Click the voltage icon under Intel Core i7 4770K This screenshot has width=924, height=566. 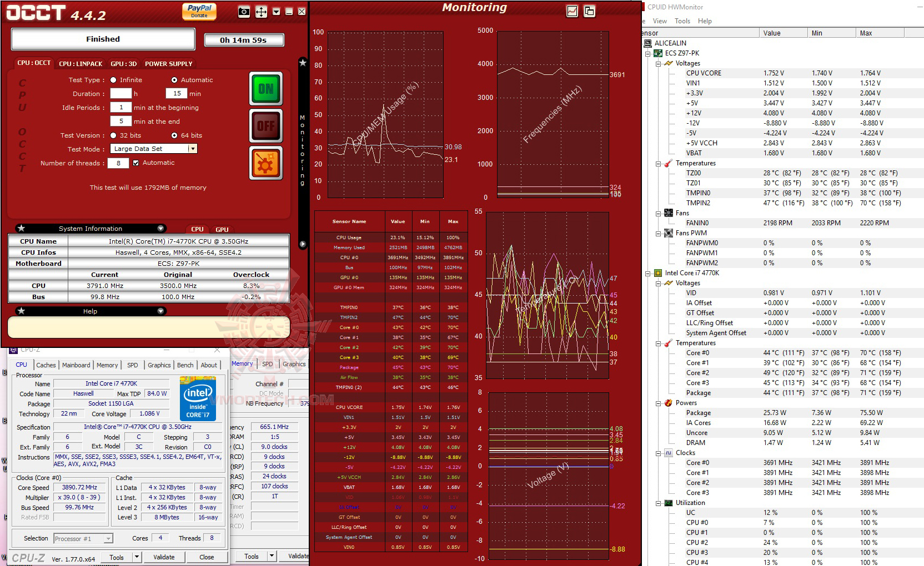[x=668, y=283]
